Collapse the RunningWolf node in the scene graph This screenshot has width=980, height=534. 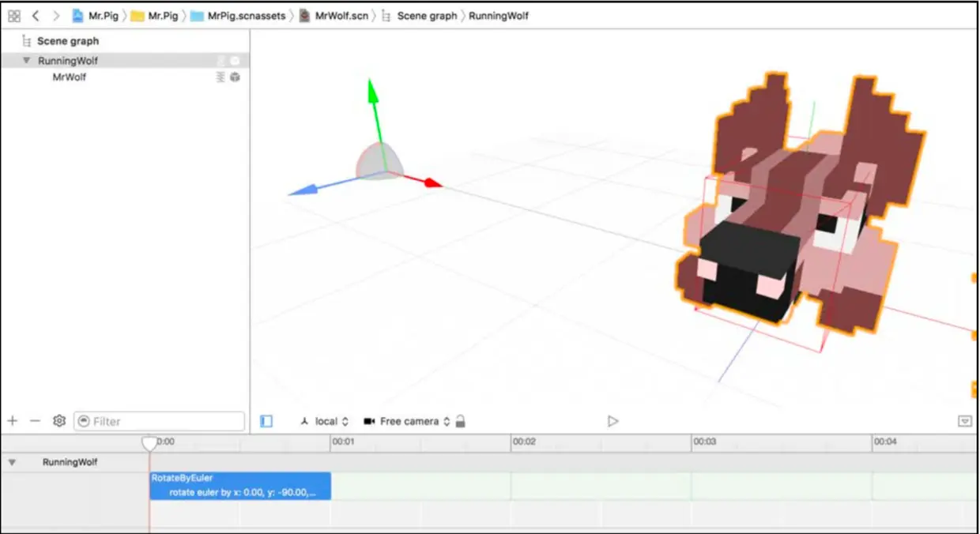click(26, 60)
